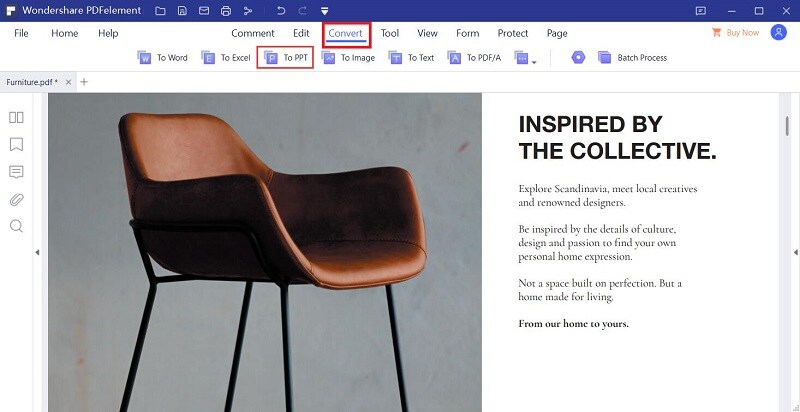
Task: Convert the PDF to Word
Action: (162, 58)
